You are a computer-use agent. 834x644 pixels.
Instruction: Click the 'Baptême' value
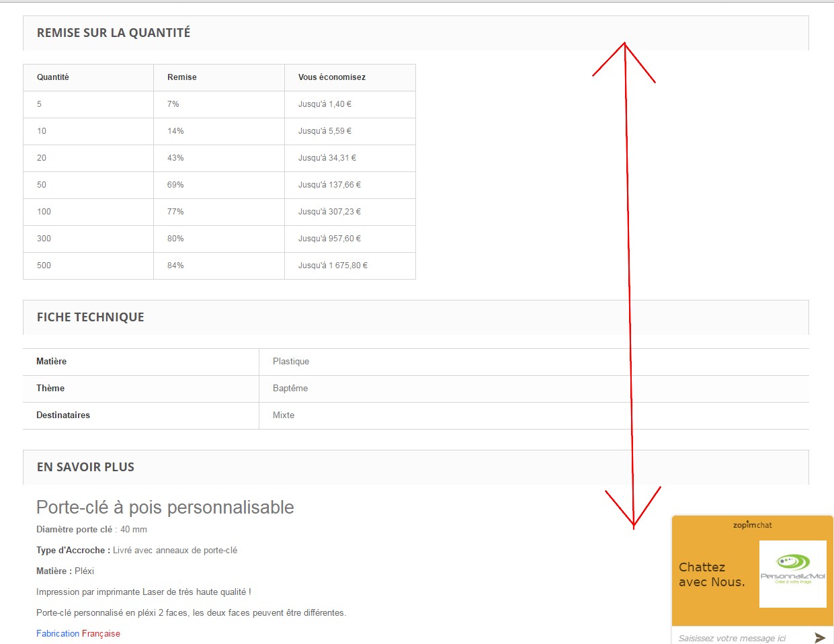(x=290, y=389)
